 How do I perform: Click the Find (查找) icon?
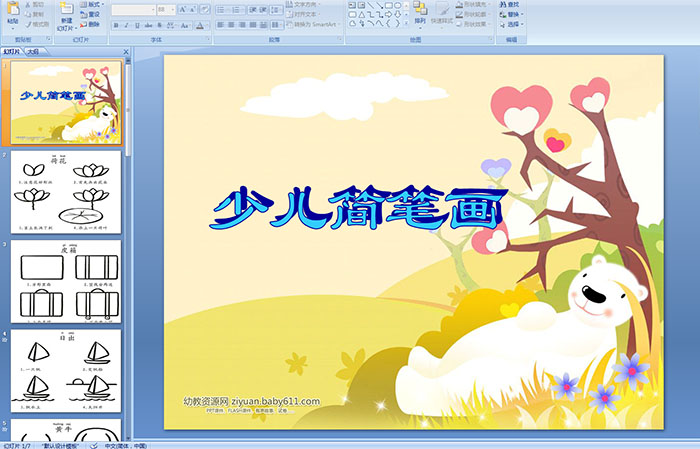click(510, 4)
